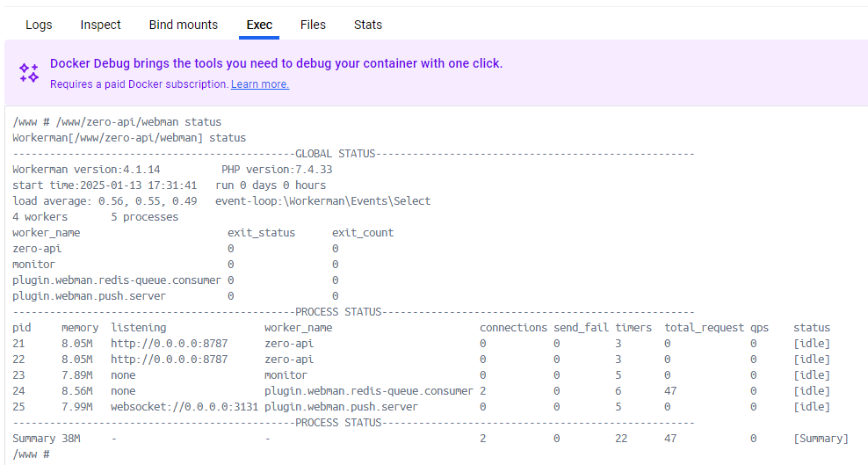Click the final '/www #' shell prompt
The width and height of the screenshot is (868, 465).
[x=31, y=454]
